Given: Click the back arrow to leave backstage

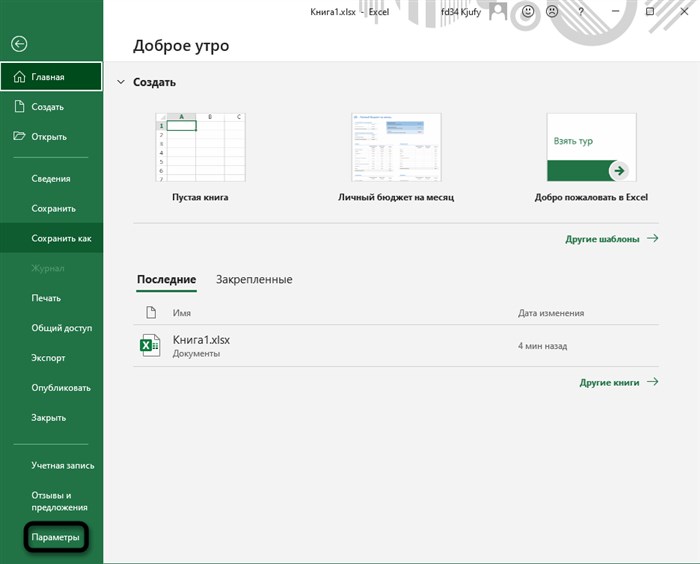Looking at the screenshot, I should pyautogui.click(x=19, y=44).
